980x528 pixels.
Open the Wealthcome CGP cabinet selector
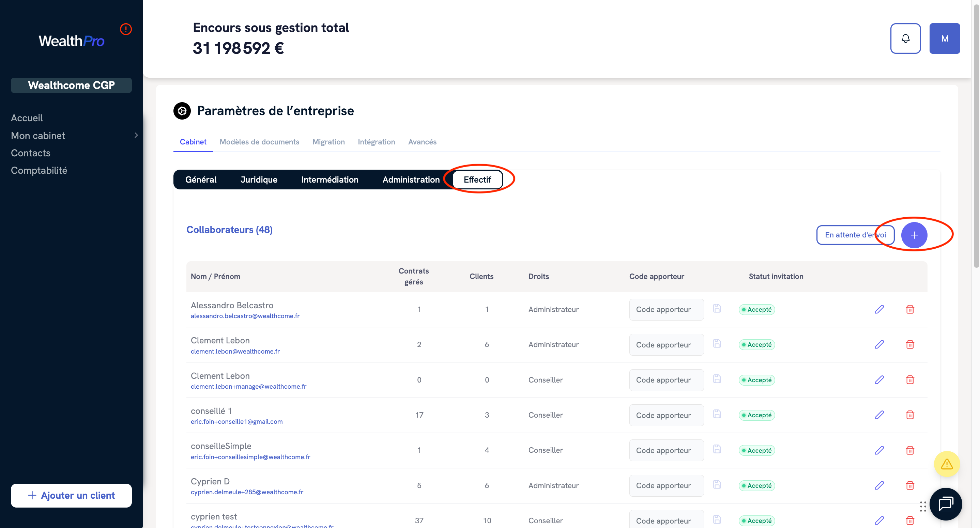click(x=71, y=85)
